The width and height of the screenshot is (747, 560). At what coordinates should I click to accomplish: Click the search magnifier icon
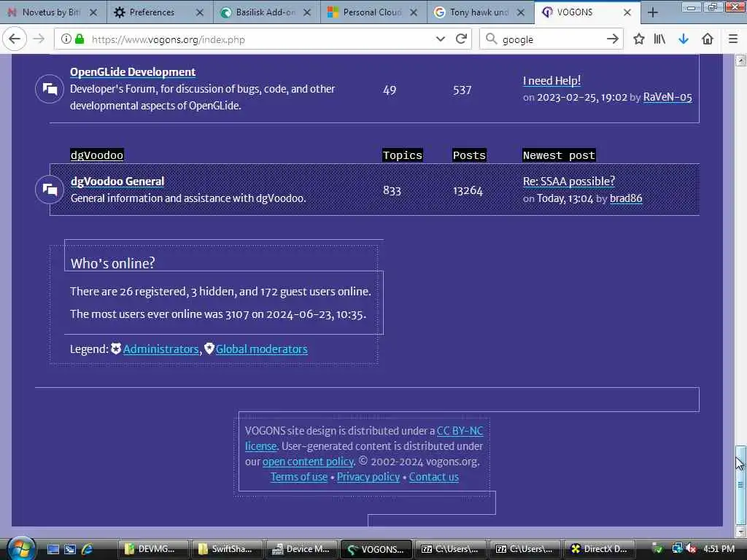(x=491, y=39)
